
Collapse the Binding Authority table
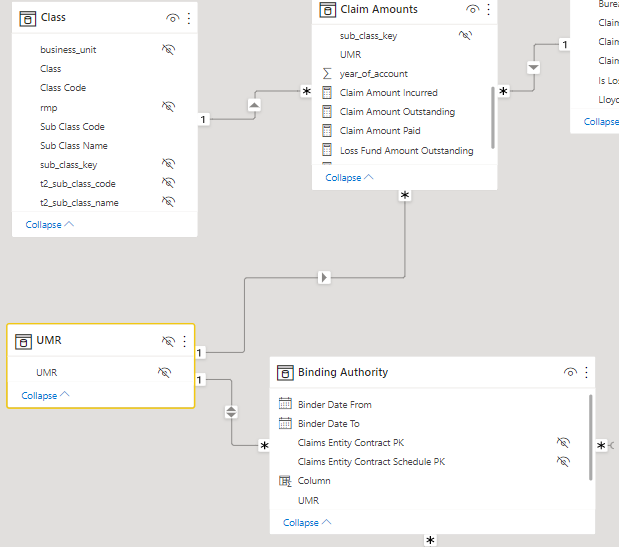(307, 523)
